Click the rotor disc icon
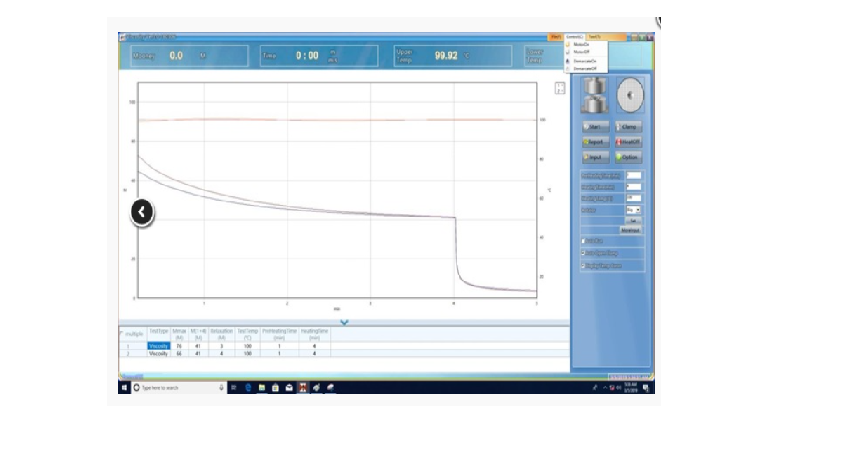Viewport: 855px width, 457px height. (x=631, y=95)
